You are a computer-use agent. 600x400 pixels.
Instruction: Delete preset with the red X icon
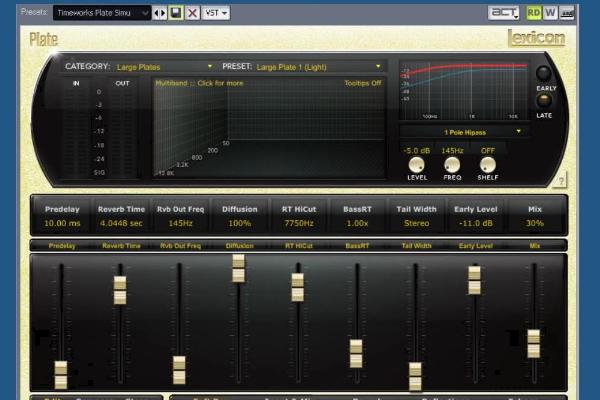coord(192,13)
